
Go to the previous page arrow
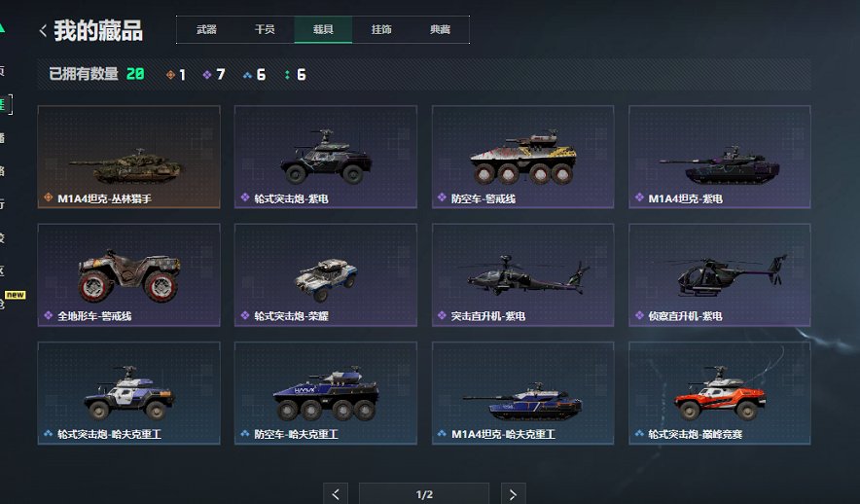(336, 494)
